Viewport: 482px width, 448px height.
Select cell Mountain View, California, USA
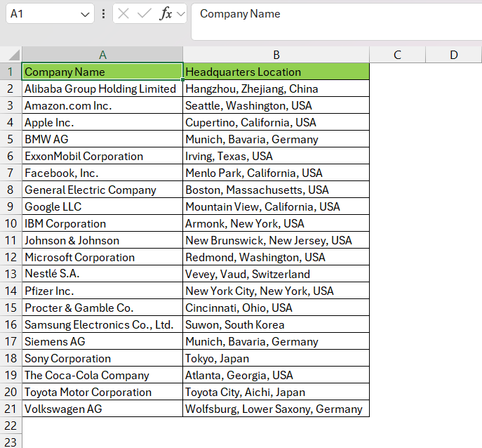[x=276, y=206]
